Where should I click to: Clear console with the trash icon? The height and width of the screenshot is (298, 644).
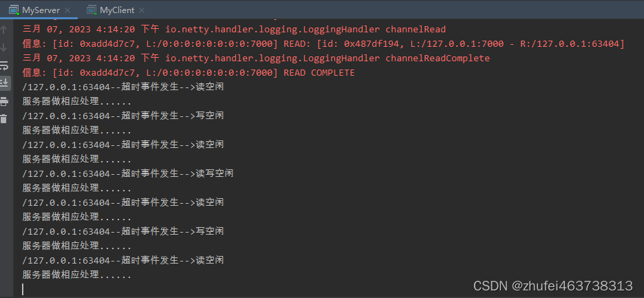[x=3, y=119]
